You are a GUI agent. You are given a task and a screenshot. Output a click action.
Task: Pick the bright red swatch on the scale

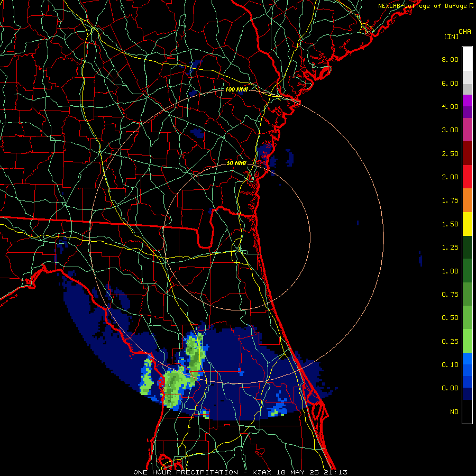point(467,177)
